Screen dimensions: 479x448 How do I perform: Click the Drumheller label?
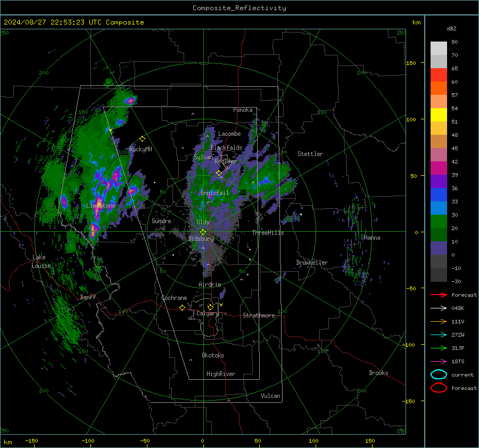point(312,263)
